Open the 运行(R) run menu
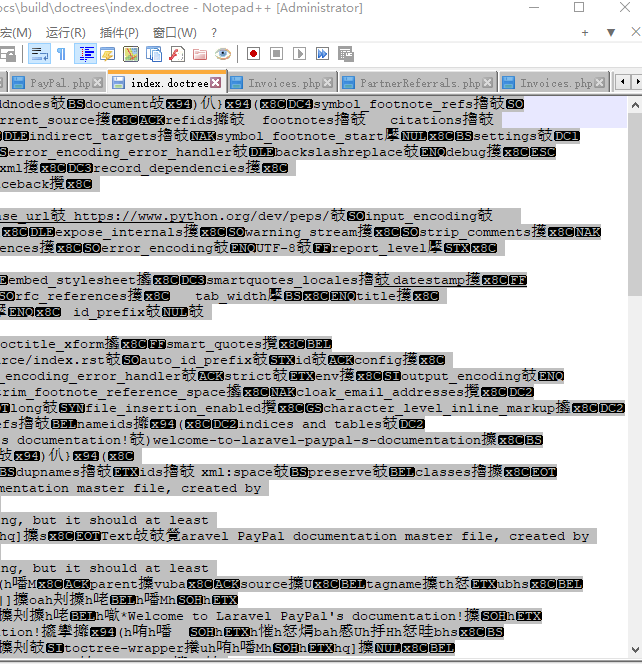Image resolution: width=642 pixels, height=664 pixels. (65, 32)
